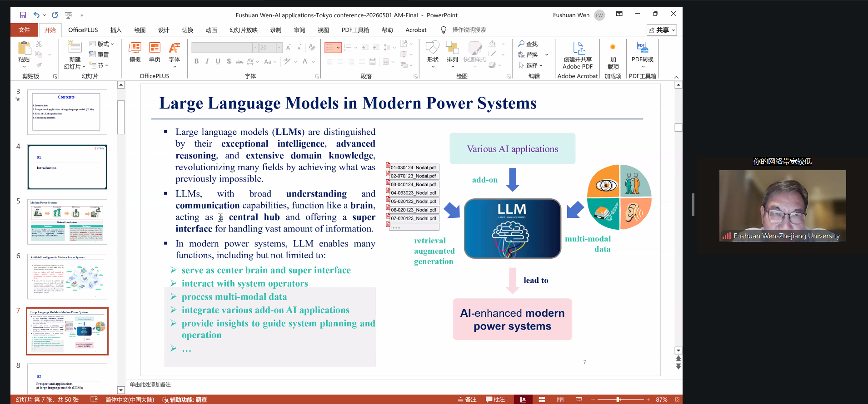The height and width of the screenshot is (404, 868).
Task: Click the Decrease Indent icon
Action: [x=365, y=47]
